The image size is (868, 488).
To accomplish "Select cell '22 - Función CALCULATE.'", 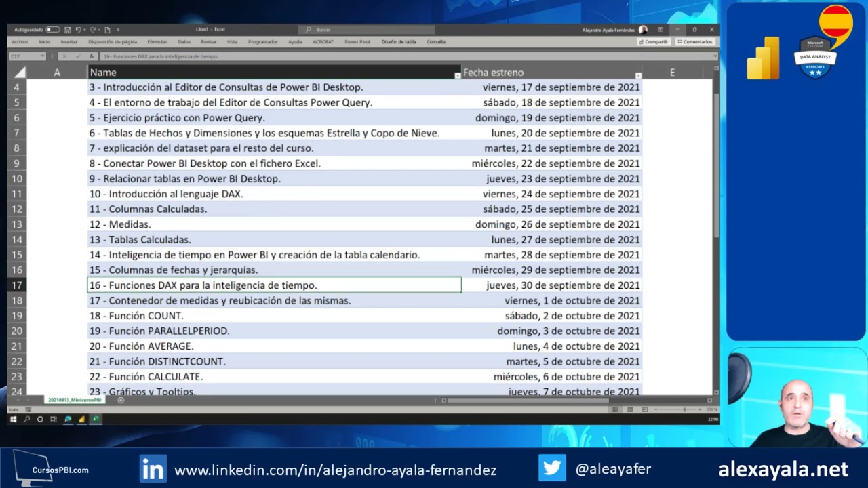I will [274, 377].
